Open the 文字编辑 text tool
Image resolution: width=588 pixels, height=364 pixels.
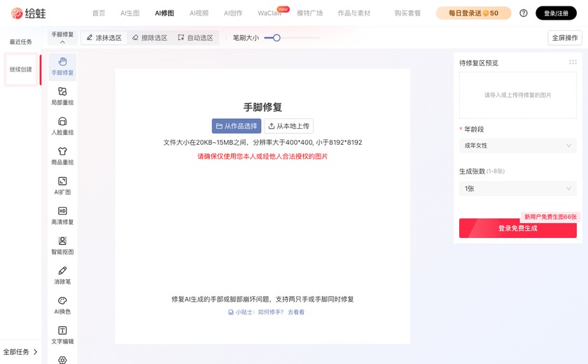coord(62,335)
